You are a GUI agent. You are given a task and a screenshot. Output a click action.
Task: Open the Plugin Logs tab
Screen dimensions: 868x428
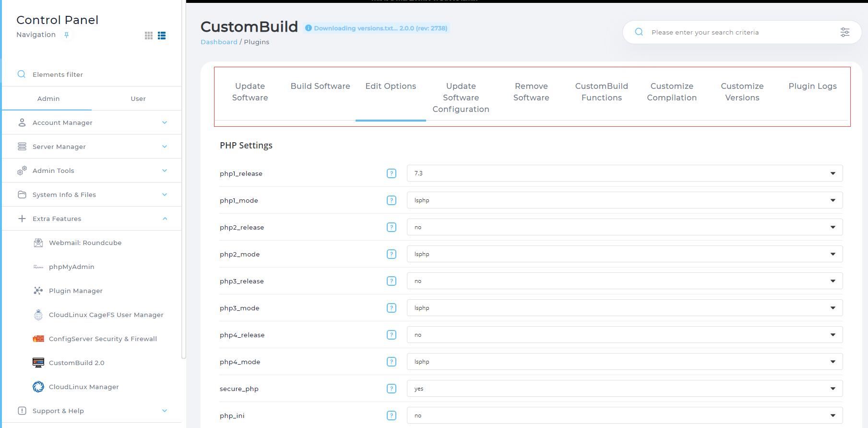tap(813, 86)
